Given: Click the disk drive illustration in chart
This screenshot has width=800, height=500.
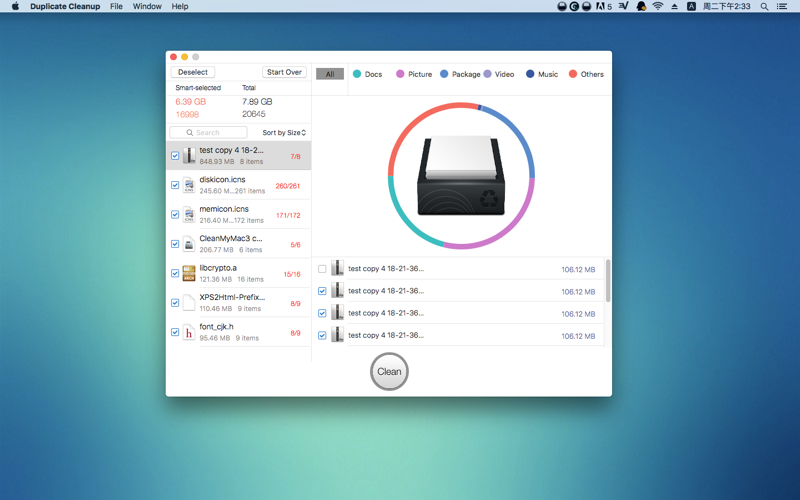Looking at the screenshot, I should 461,177.
